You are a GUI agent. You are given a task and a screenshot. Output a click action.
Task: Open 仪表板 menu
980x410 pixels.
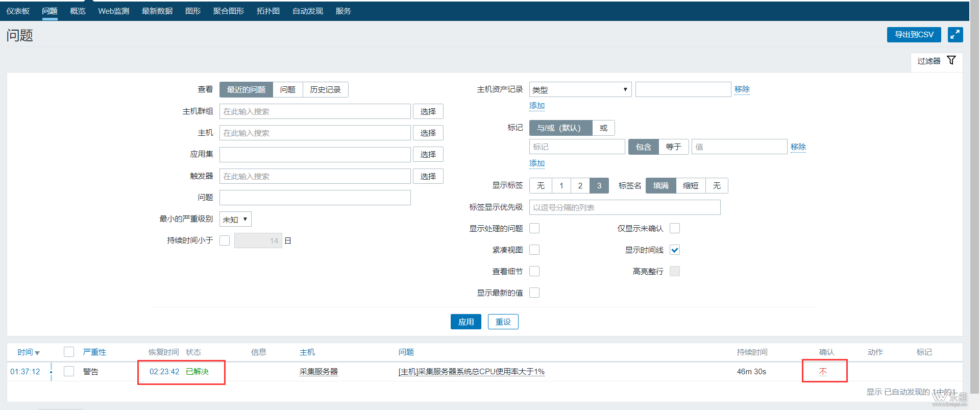(18, 11)
